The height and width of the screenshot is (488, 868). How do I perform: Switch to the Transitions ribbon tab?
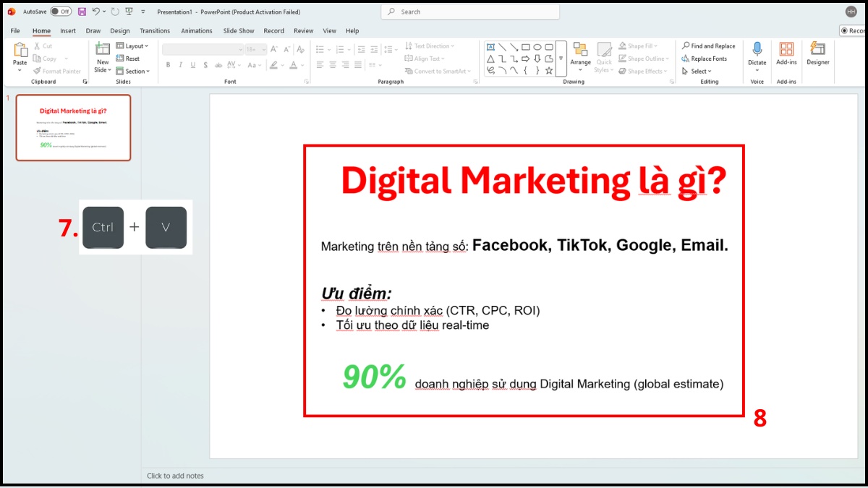154,30
